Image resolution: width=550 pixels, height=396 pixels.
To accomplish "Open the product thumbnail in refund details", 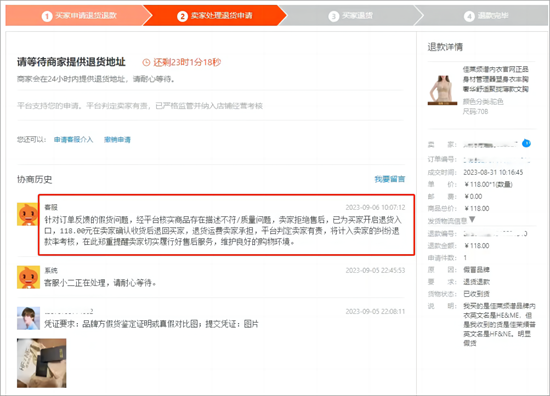I will (442, 90).
